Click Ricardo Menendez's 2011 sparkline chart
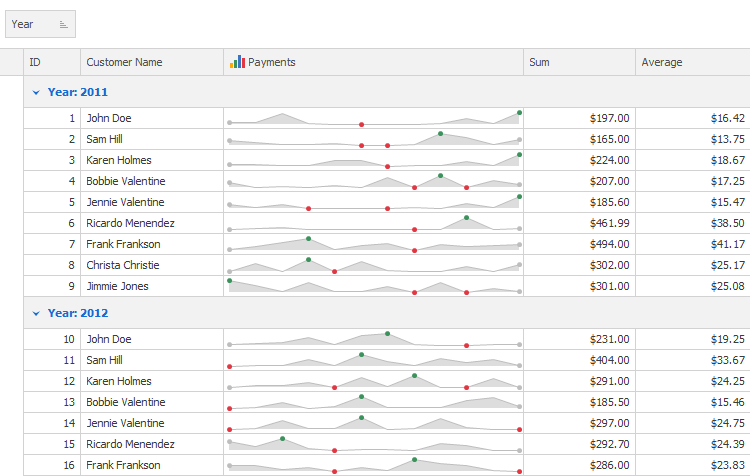The width and height of the screenshot is (750, 476). pos(373,223)
